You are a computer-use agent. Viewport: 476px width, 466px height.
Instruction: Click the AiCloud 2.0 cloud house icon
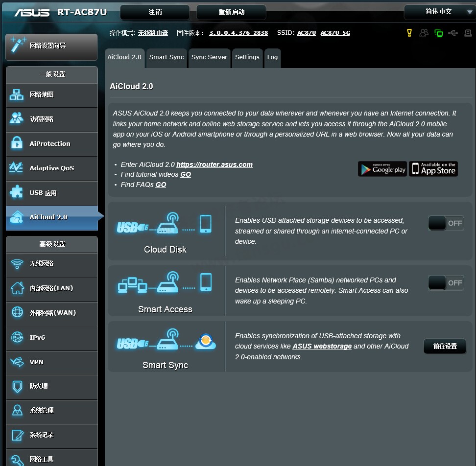click(16, 217)
